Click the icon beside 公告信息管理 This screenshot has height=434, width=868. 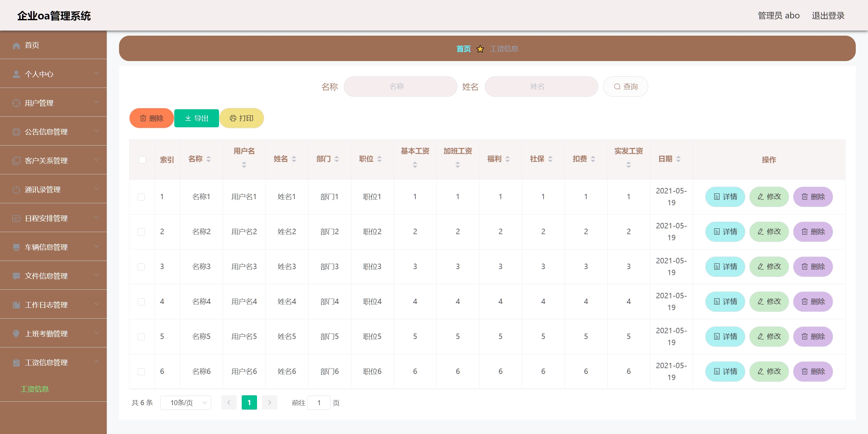click(x=16, y=132)
